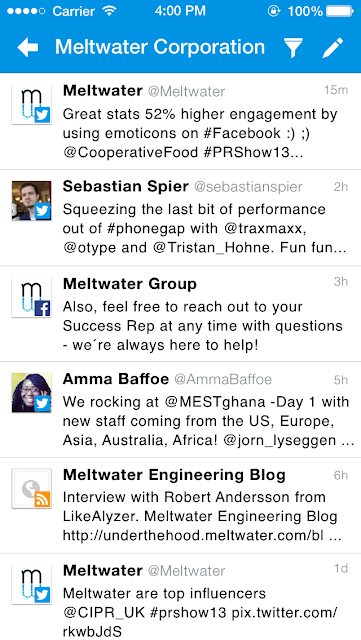
Task: Open Amma Baffoe's profile picture
Action: [31, 393]
